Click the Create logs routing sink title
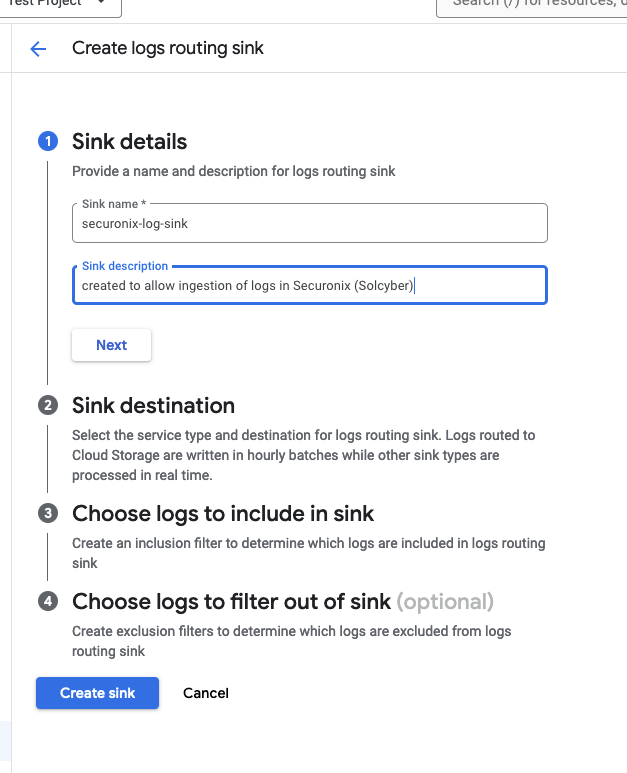The image size is (627, 773). 168,48
